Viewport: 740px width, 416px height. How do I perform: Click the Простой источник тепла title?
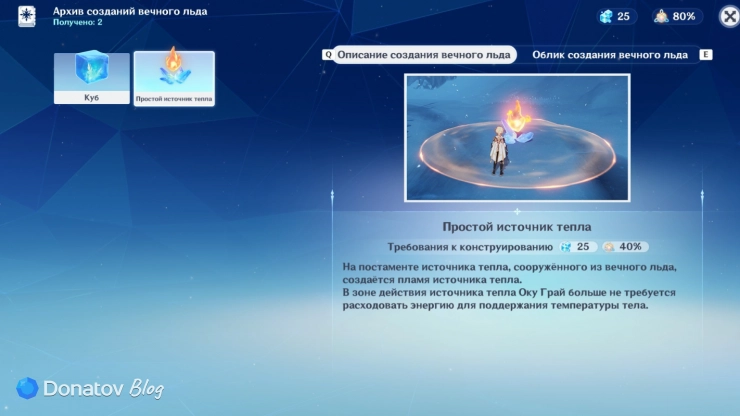[x=517, y=227]
